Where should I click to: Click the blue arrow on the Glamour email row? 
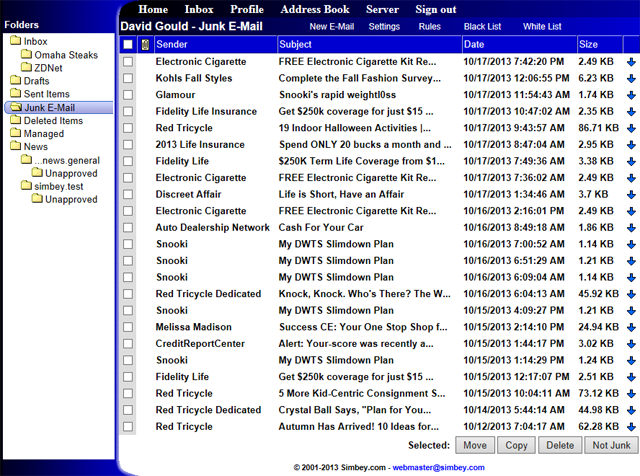coord(631,95)
